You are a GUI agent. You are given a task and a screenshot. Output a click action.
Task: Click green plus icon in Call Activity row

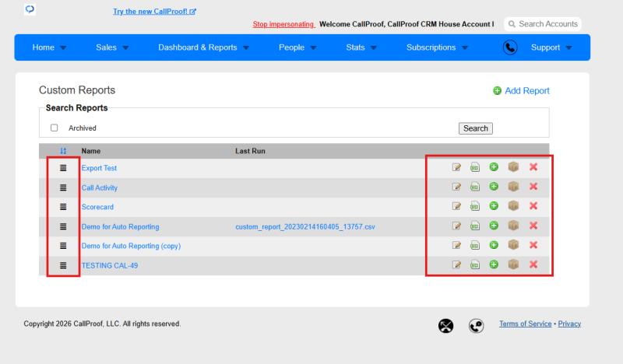494,186
